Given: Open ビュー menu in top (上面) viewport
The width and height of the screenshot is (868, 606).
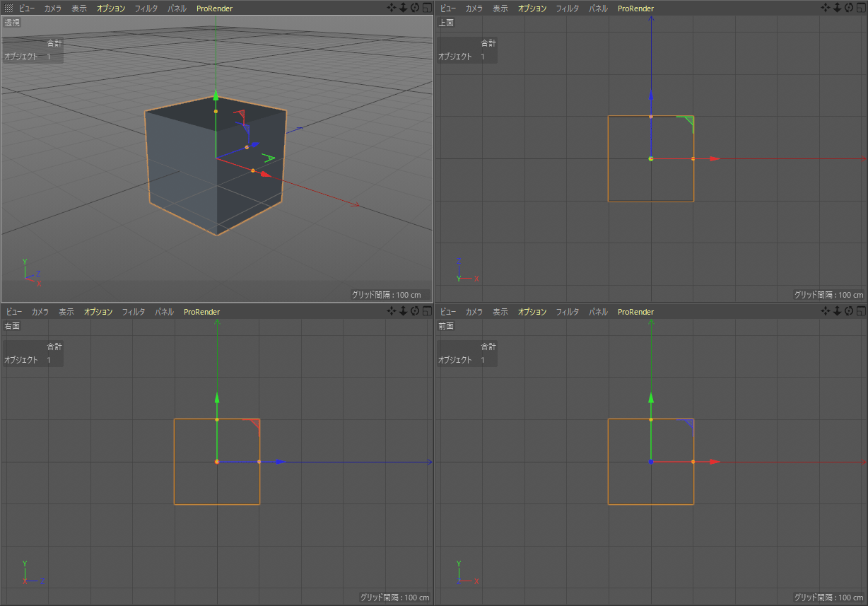Looking at the screenshot, I should coord(447,8).
